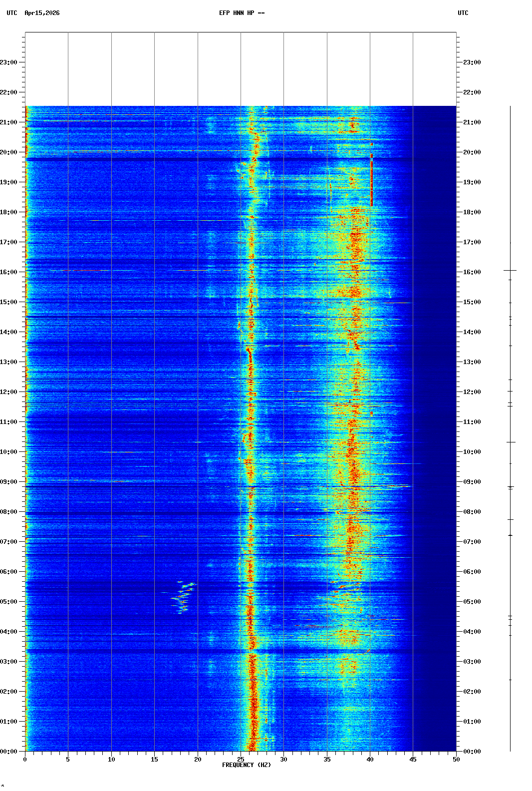The image size is (532, 791).
Task: Click the FREQUENCY (HZ) axis label
Action: pyautogui.click(x=246, y=765)
